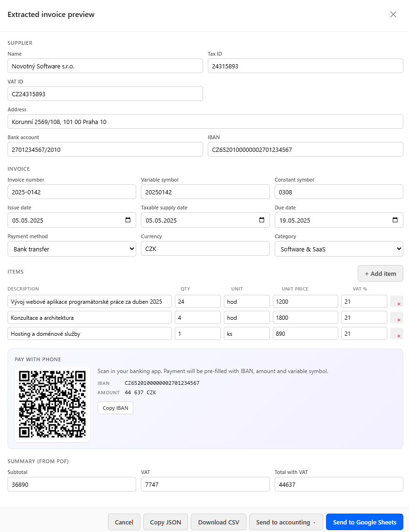Open the Category dropdown showing Software & SaaS
409x532 pixels.
(339, 249)
